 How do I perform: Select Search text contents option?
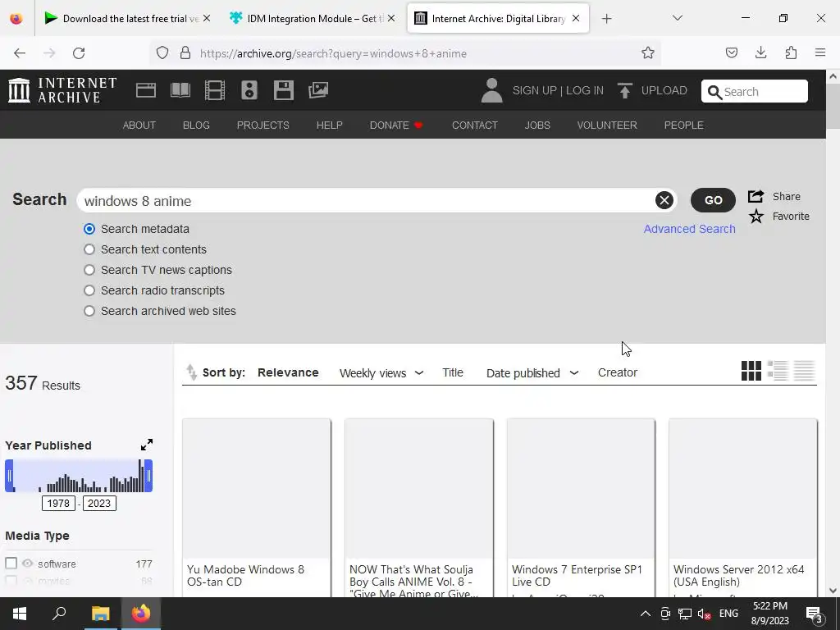click(89, 249)
